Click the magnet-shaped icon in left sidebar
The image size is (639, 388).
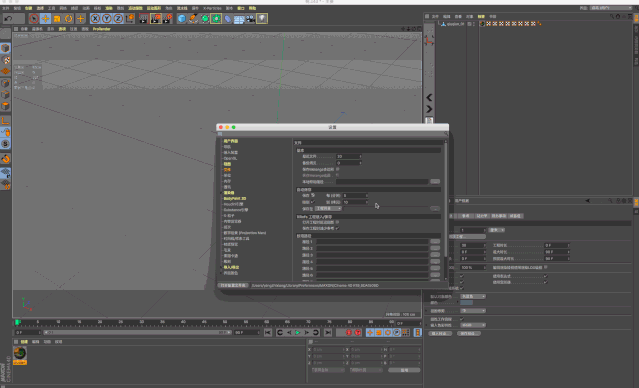point(5,159)
